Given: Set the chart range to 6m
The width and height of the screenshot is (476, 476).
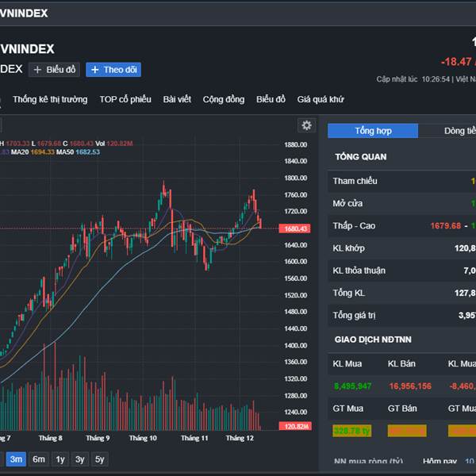Looking at the screenshot, I should tap(39, 459).
